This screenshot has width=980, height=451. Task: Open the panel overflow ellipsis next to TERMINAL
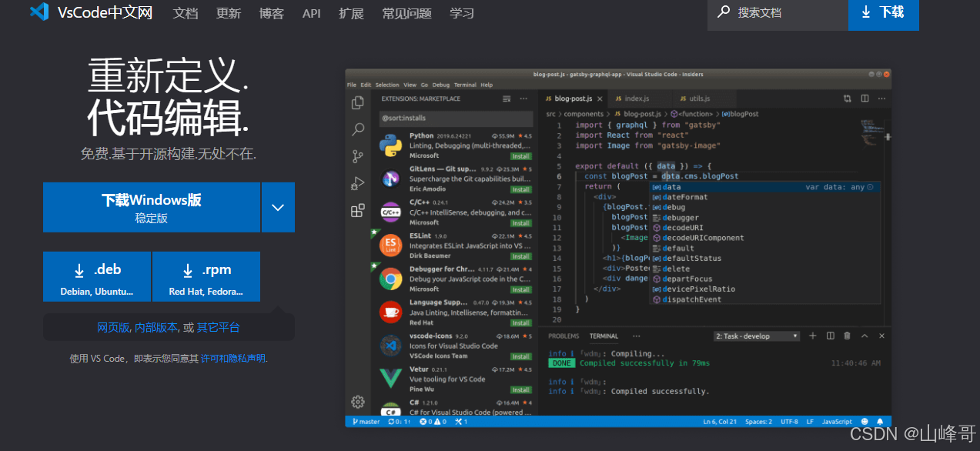(x=635, y=336)
